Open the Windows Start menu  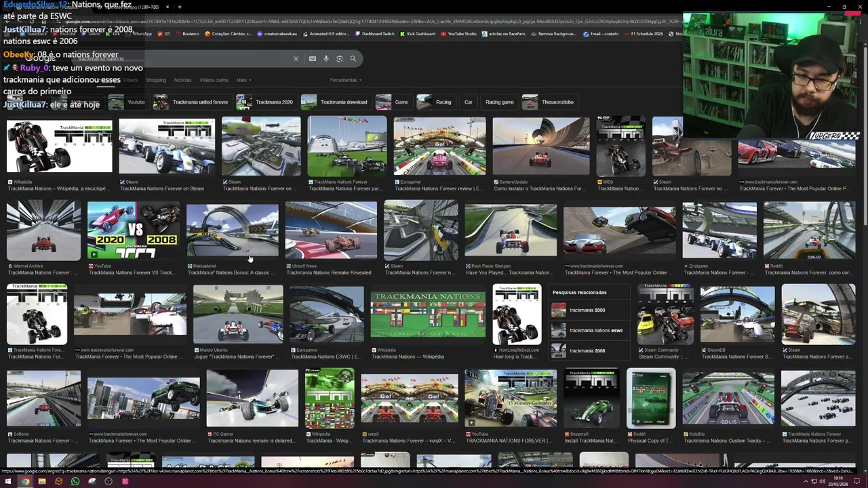point(9,481)
